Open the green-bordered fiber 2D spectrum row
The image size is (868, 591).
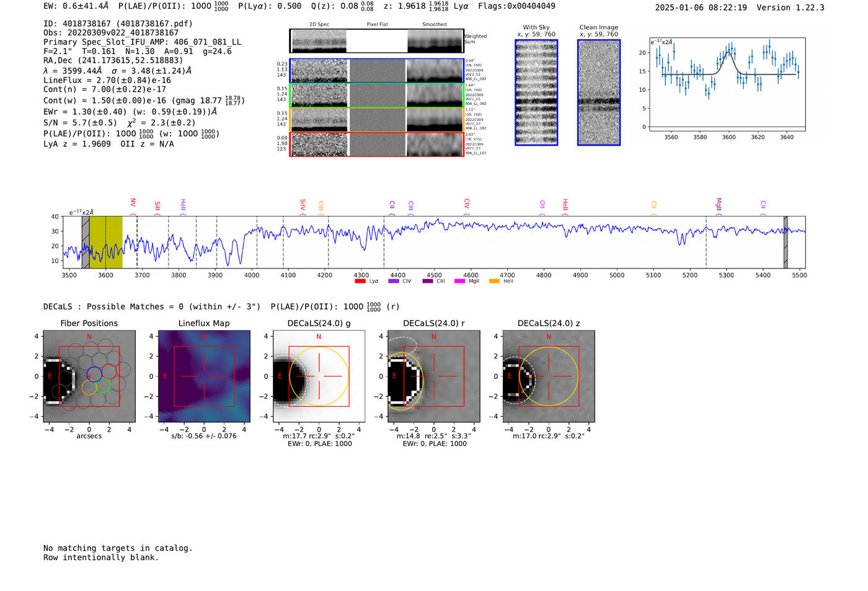point(377,95)
